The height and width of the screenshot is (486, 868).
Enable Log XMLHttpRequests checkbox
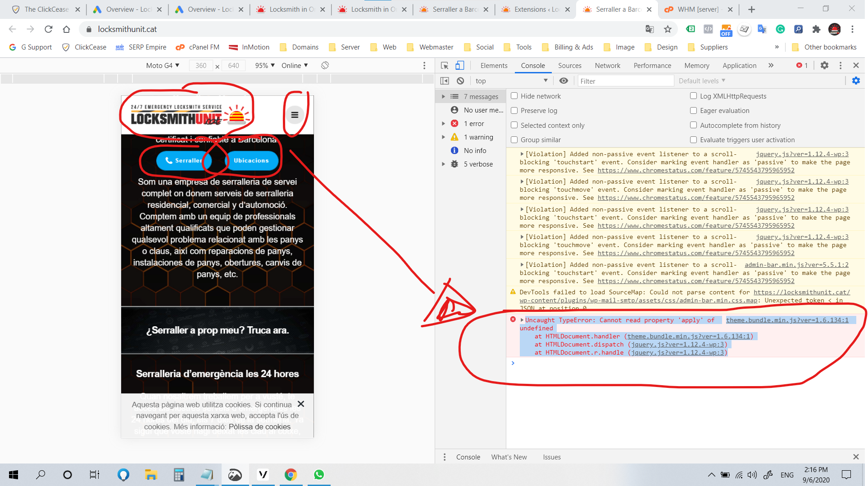[693, 96]
